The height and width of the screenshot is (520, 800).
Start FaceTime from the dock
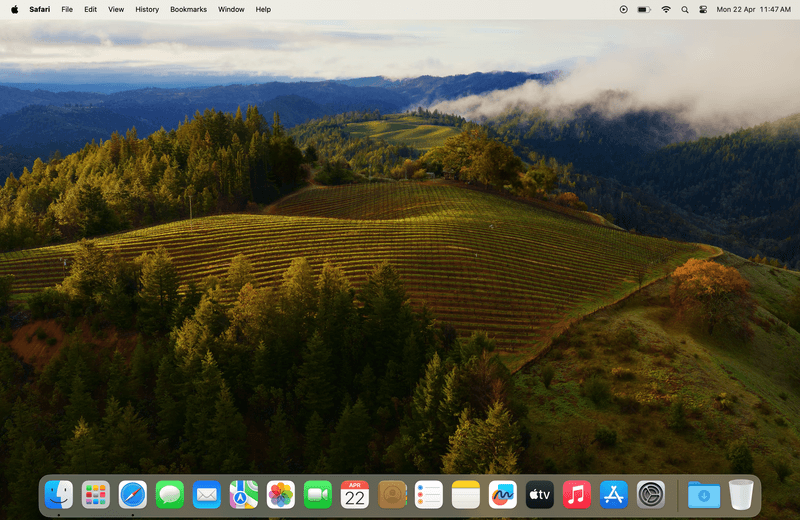(x=318, y=494)
